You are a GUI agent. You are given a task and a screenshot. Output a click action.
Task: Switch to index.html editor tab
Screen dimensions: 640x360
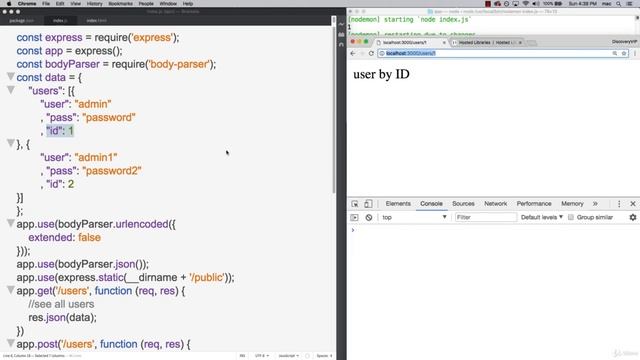96,20
